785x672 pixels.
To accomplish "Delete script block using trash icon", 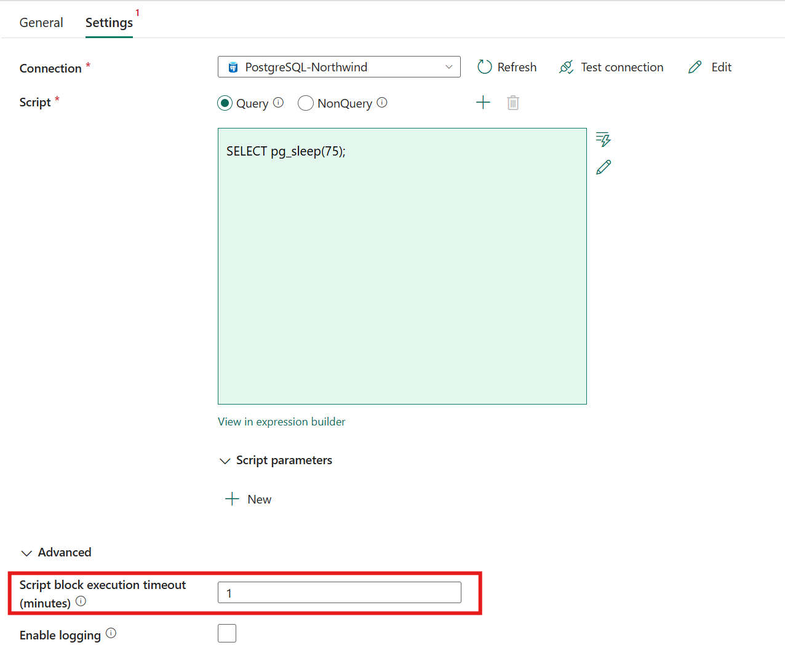I will [513, 103].
